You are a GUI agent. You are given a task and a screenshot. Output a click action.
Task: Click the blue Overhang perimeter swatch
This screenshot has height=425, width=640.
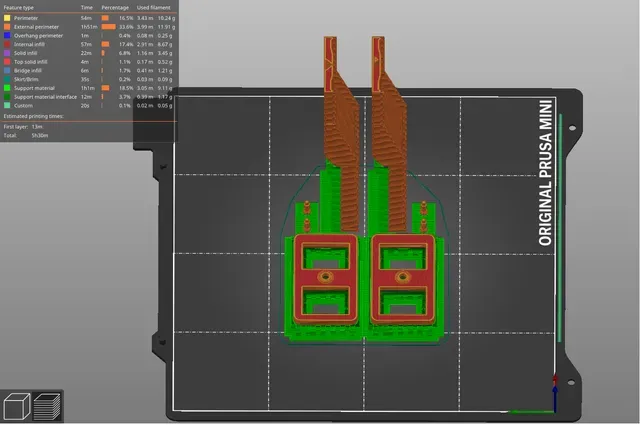coord(7,36)
